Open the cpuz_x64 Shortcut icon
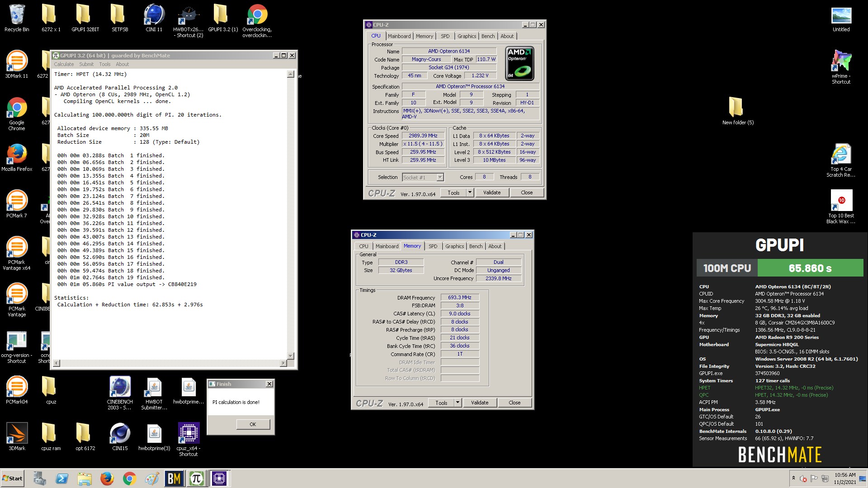 click(189, 440)
